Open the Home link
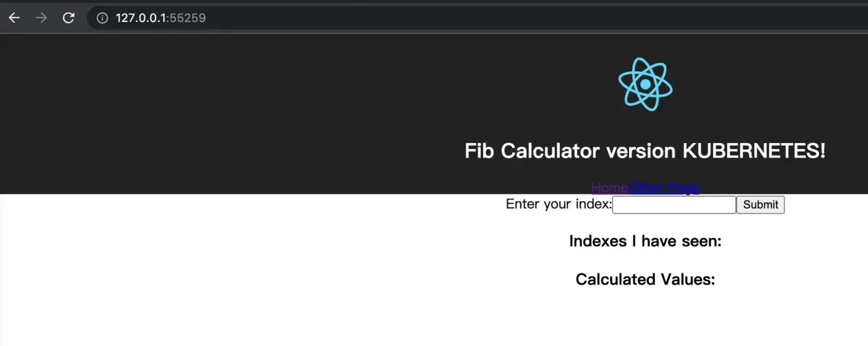868x346 pixels. pos(610,188)
